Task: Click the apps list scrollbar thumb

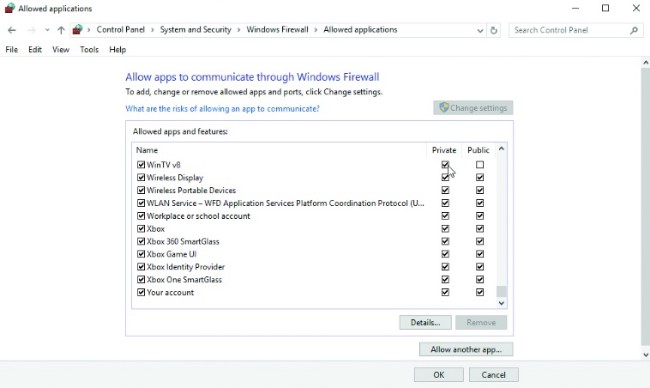Action: pyautogui.click(x=501, y=291)
